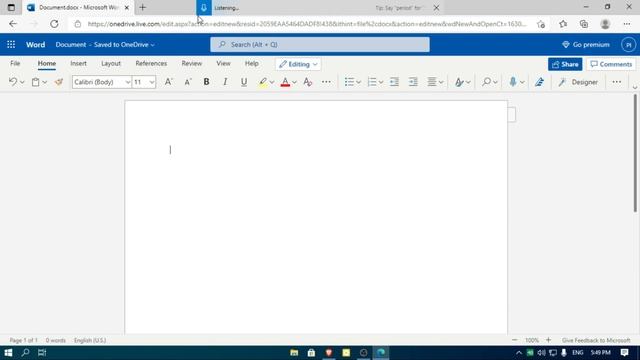Open the Windows Start menu
The height and width of the screenshot is (360, 640).
(8, 353)
